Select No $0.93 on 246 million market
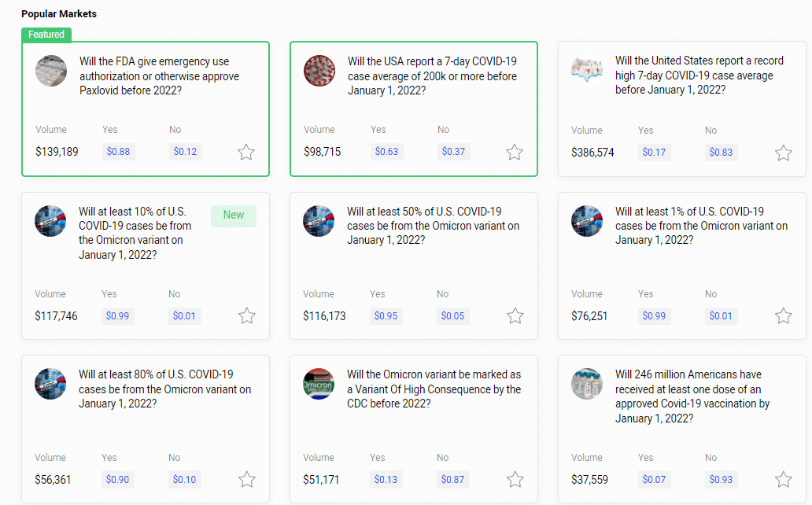812x505 pixels. tap(721, 480)
